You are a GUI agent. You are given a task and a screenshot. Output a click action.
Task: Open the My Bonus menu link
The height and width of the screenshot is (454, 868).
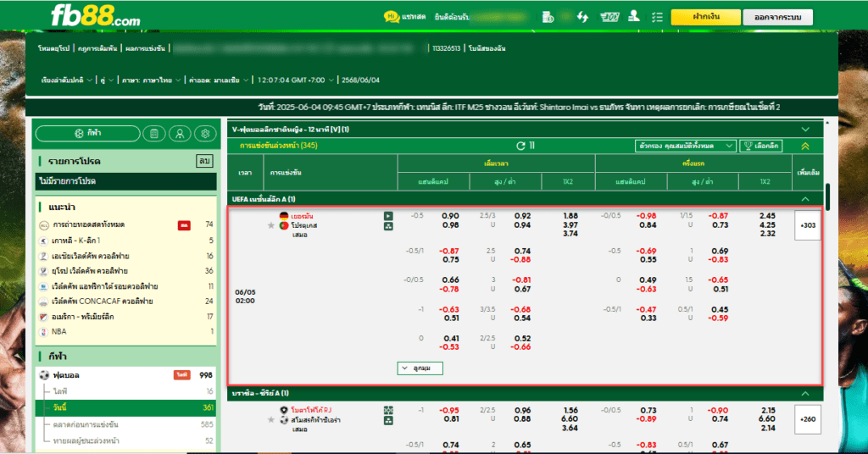(487, 48)
